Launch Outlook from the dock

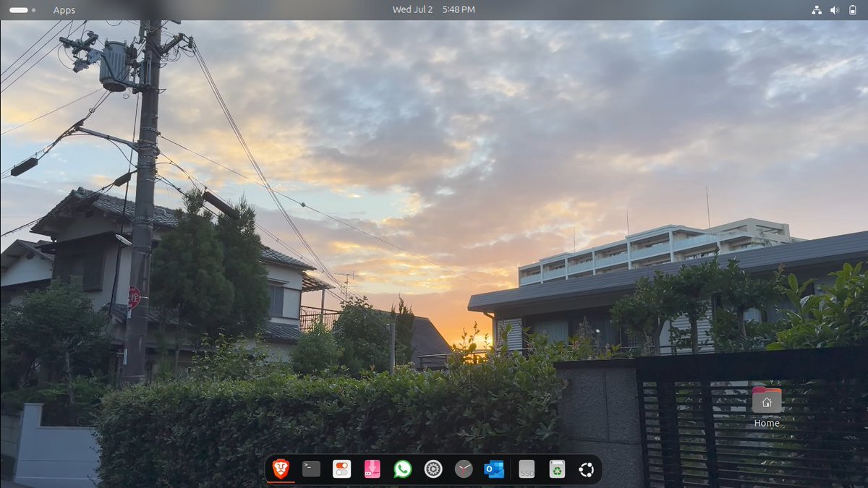(x=494, y=469)
